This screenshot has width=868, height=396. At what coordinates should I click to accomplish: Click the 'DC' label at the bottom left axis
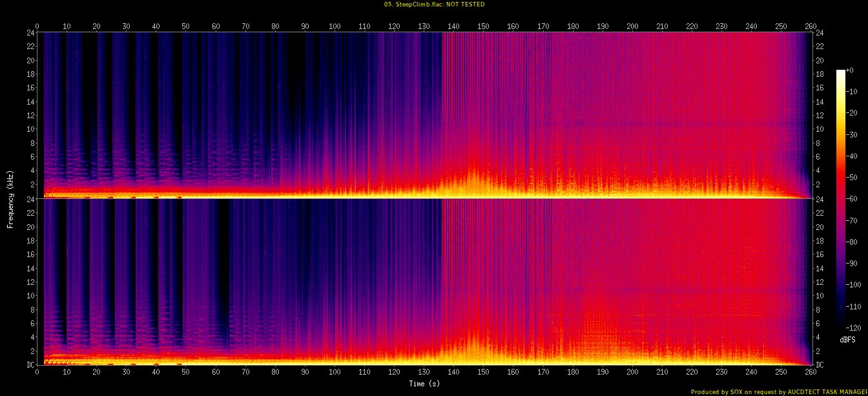point(29,364)
